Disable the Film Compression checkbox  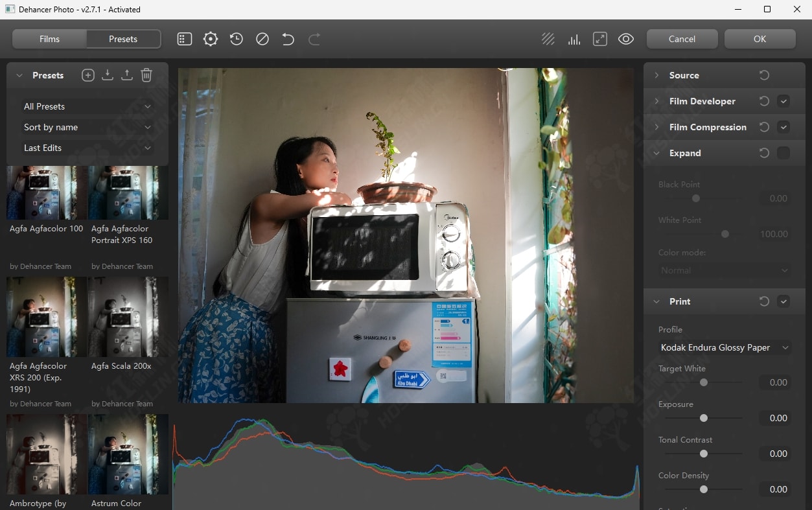click(x=783, y=127)
